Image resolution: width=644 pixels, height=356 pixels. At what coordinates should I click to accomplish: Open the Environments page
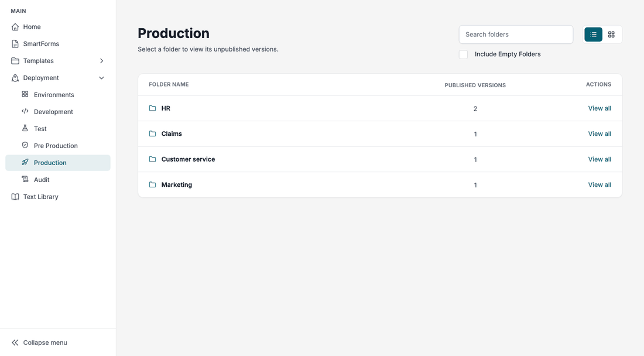click(58, 95)
